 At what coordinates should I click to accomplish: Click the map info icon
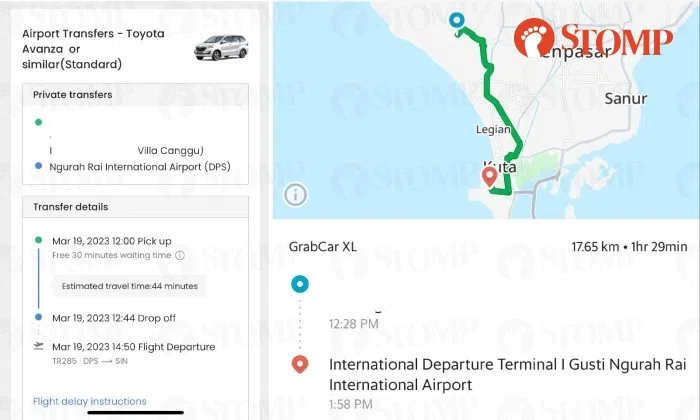(295, 194)
